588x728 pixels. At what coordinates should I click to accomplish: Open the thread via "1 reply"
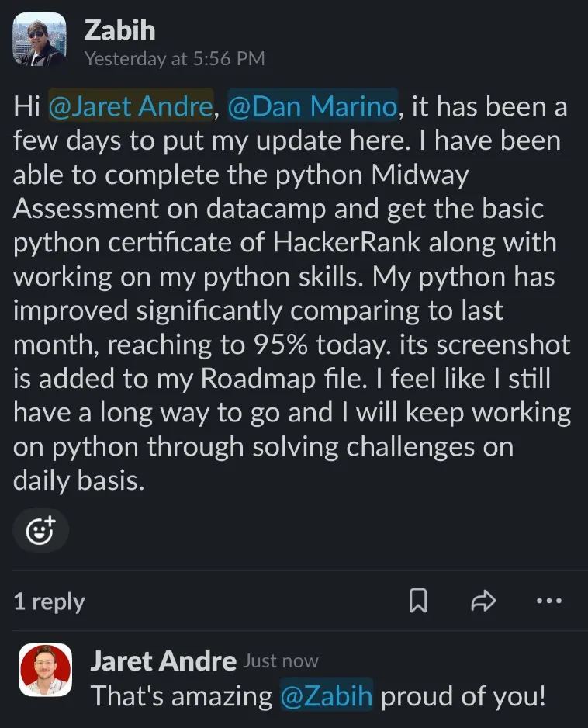pos(49,601)
